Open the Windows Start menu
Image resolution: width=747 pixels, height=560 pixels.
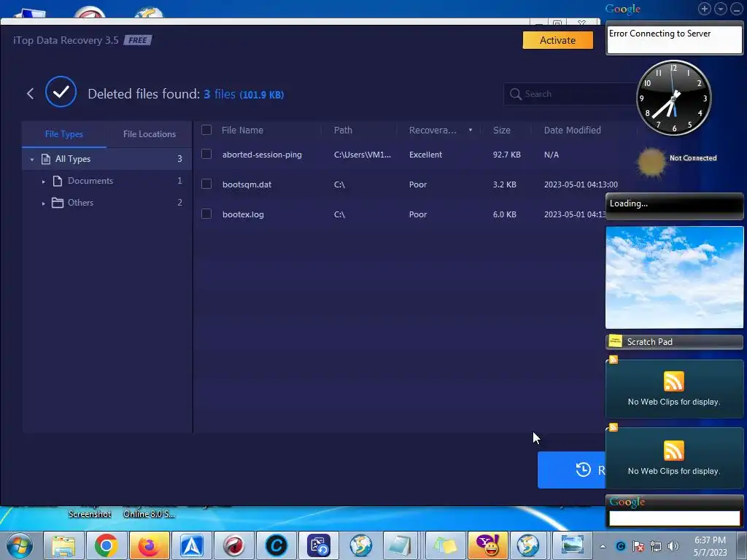coord(20,545)
